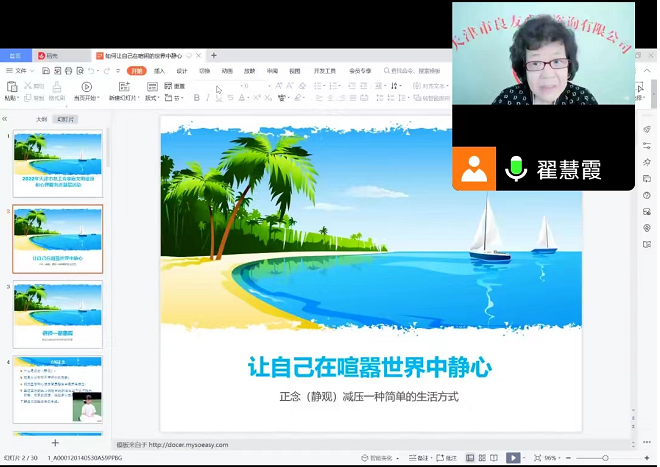Click the Paste icon in the ribbon

[x=11, y=88]
